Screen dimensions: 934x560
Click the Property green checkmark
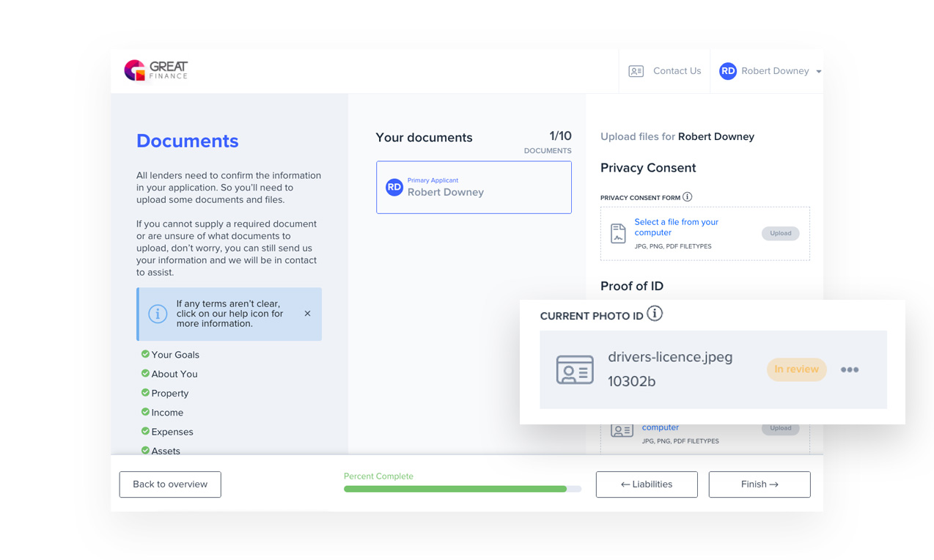coord(145,393)
